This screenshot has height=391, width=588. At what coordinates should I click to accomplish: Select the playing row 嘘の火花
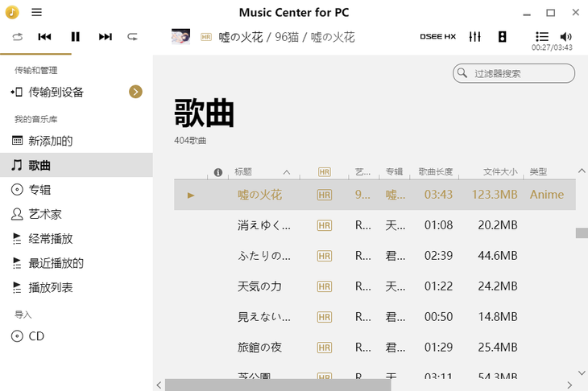pos(375,195)
